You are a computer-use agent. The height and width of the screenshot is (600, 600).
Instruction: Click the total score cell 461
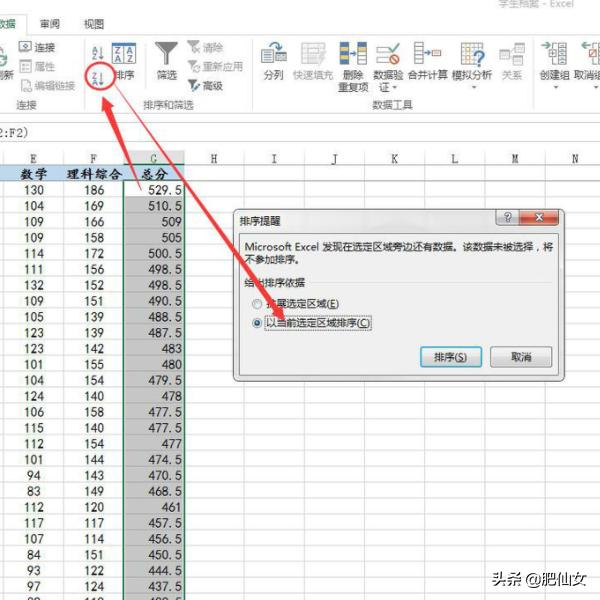tap(154, 507)
